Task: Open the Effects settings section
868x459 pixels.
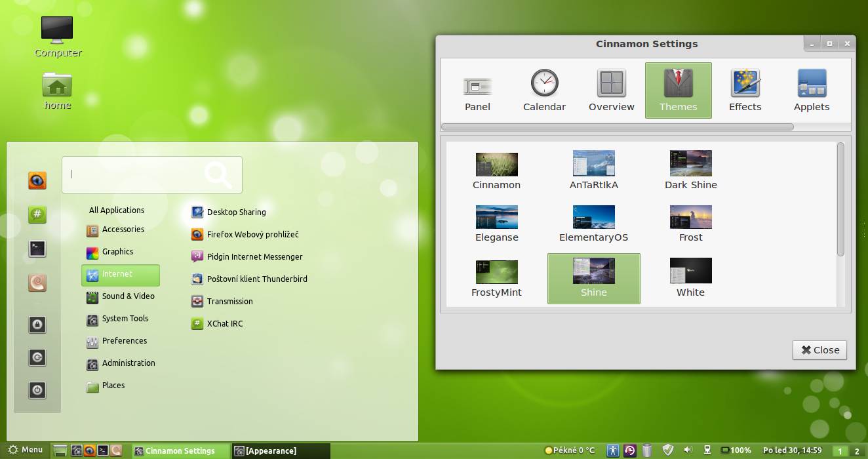Action: [745, 90]
